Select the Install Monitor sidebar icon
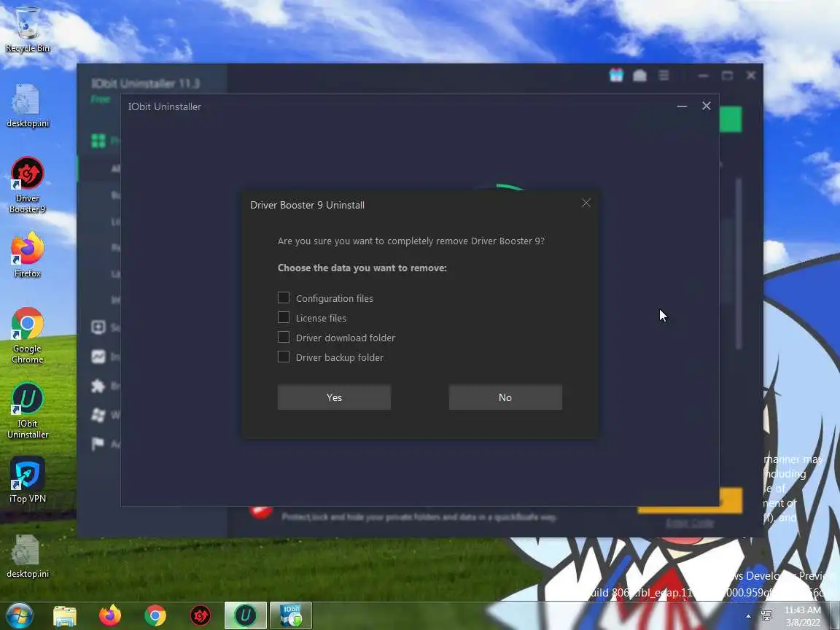The height and width of the screenshot is (630, 840). click(x=98, y=357)
